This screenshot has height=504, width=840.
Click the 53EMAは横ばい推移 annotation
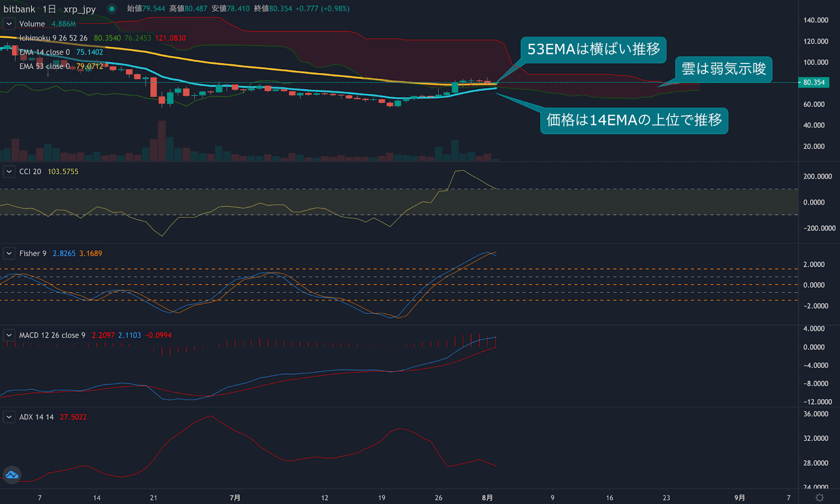point(595,50)
